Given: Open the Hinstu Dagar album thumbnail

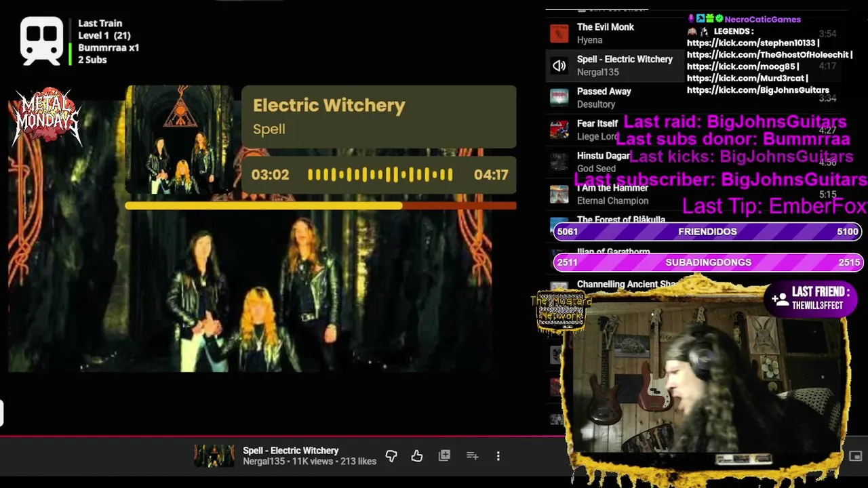Looking at the screenshot, I should (x=559, y=162).
